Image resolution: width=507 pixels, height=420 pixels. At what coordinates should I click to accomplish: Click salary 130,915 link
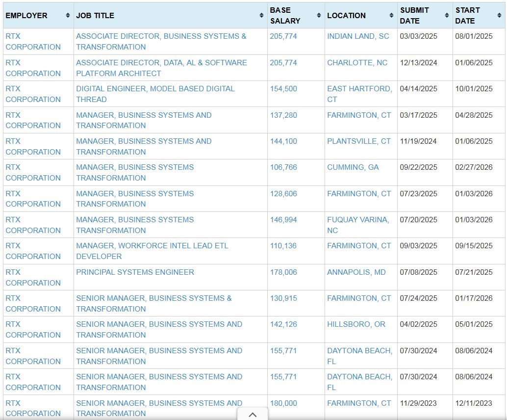pos(283,298)
